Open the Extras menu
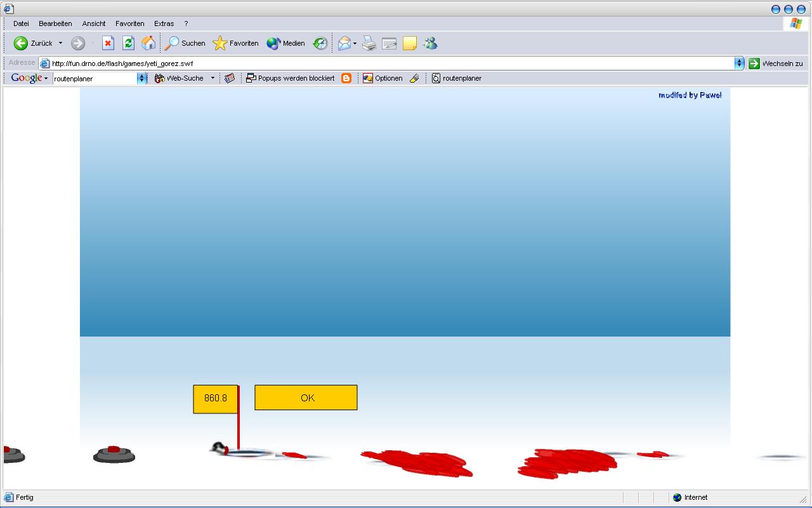812x508 pixels. [x=164, y=23]
